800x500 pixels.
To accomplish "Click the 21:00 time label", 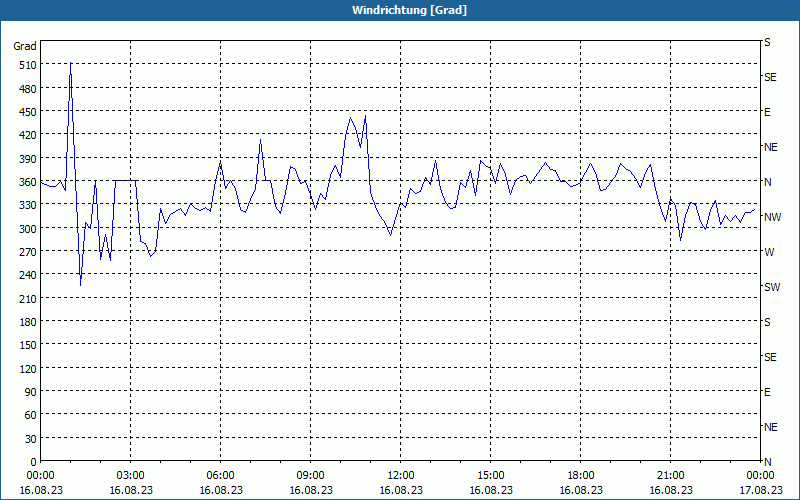I will click(670, 476).
